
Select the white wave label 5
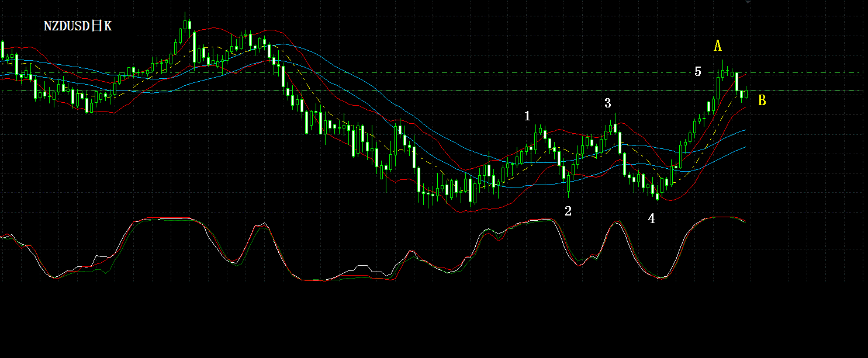tap(698, 72)
